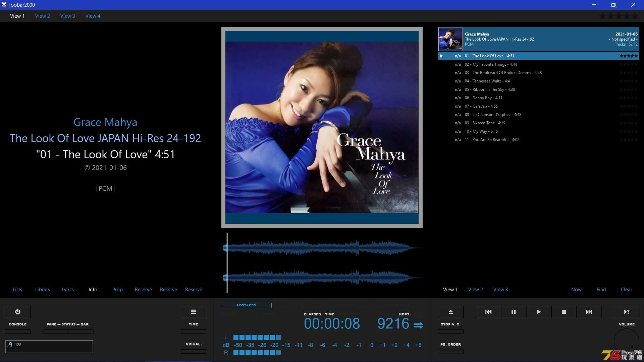The width and height of the screenshot is (644, 362).
Task: Skip to the next track
Action: click(589, 312)
